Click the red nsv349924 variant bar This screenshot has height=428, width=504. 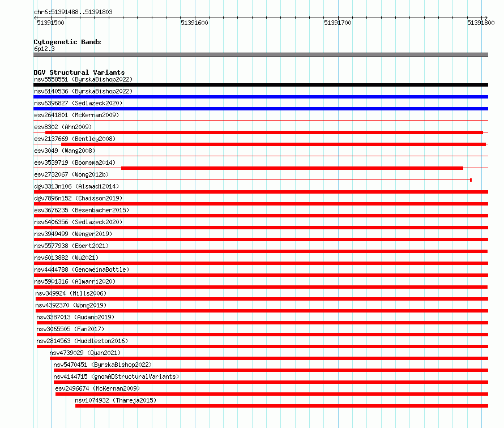(262, 299)
